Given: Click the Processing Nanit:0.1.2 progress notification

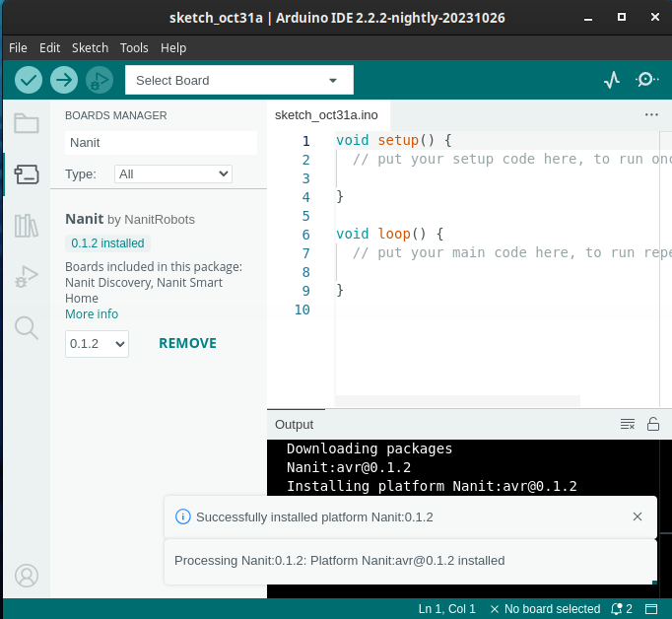Looking at the screenshot, I should pyautogui.click(x=411, y=561).
